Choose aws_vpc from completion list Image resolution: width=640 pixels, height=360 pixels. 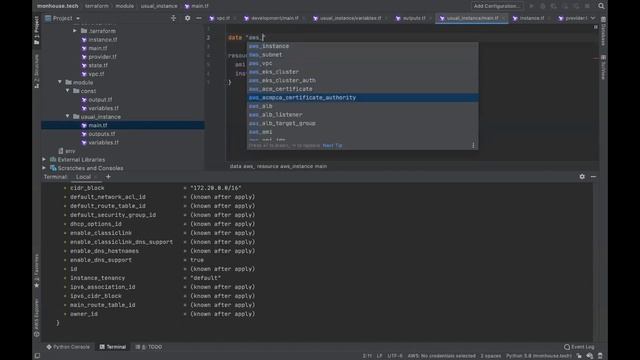(362, 63)
